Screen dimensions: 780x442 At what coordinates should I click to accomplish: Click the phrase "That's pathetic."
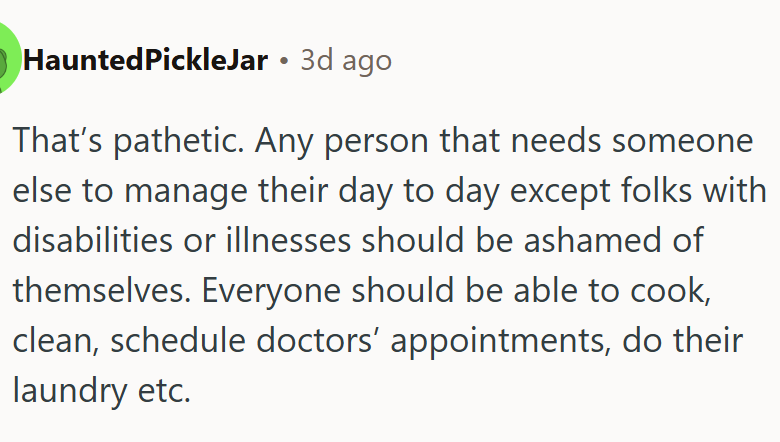tap(124, 141)
